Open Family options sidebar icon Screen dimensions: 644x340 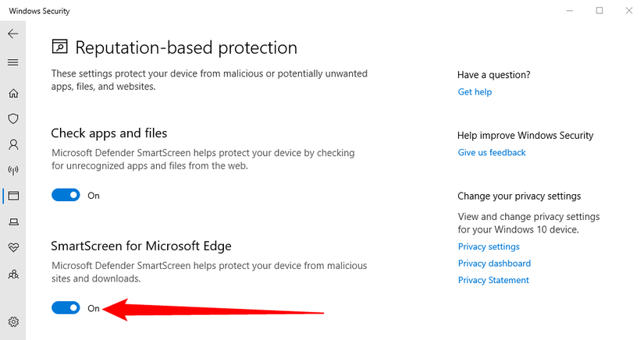coord(13,274)
